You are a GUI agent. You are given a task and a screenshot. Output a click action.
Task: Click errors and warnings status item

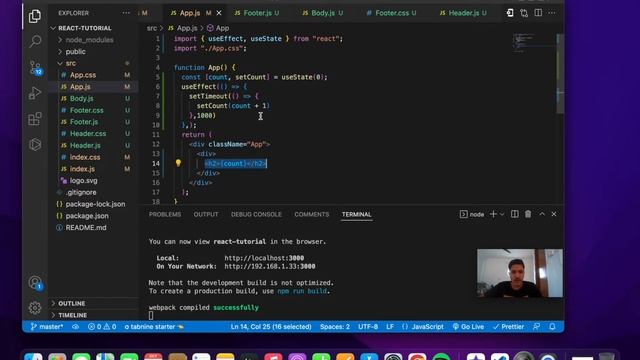click(102, 327)
